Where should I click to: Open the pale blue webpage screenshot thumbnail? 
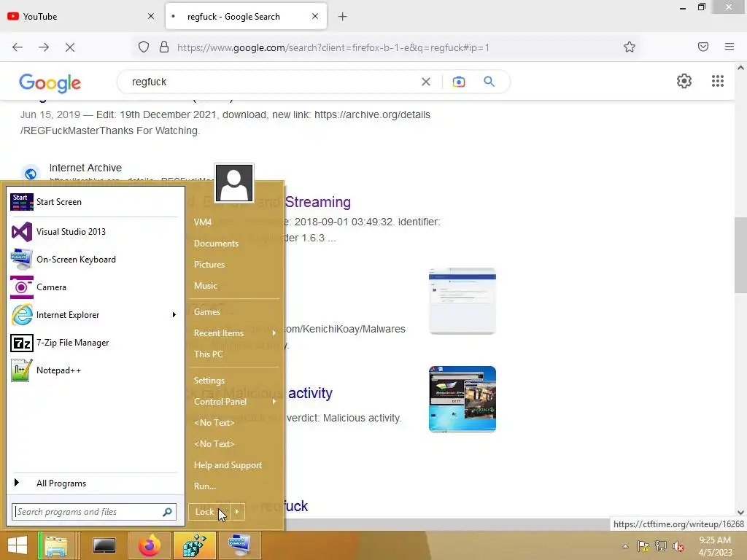[x=462, y=301]
